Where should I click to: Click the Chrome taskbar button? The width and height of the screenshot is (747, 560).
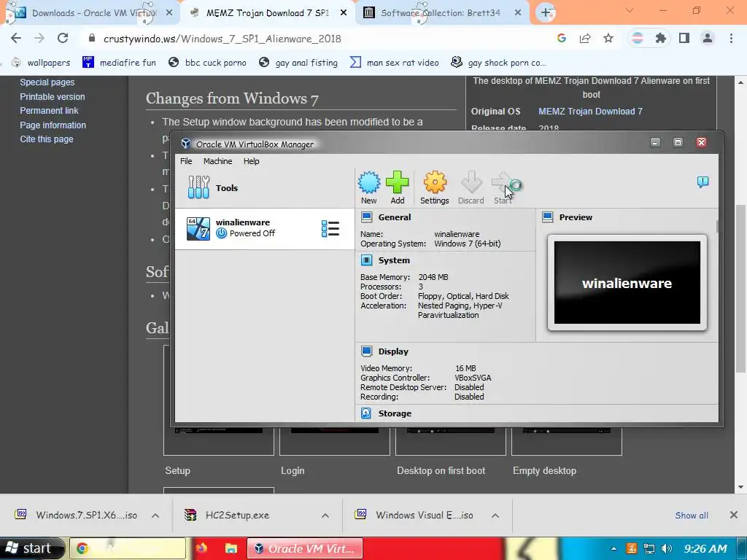click(x=128, y=548)
